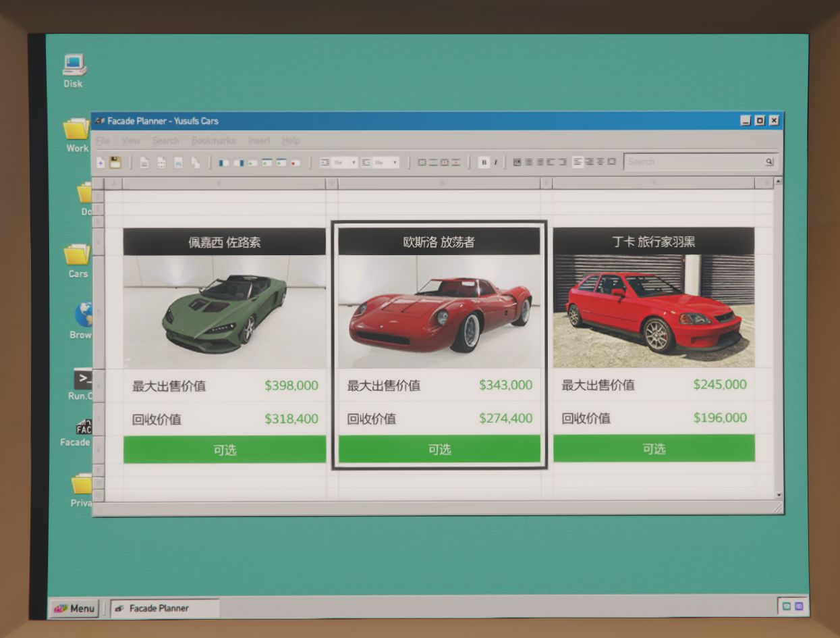Click the 丁卡 旅行家羽黑 title header
Screen dimensions: 840x638
tap(654, 241)
